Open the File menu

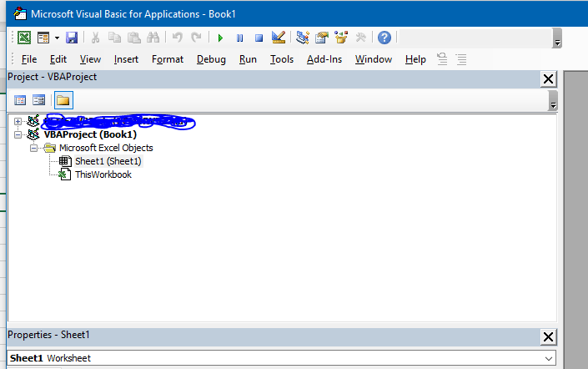point(29,59)
